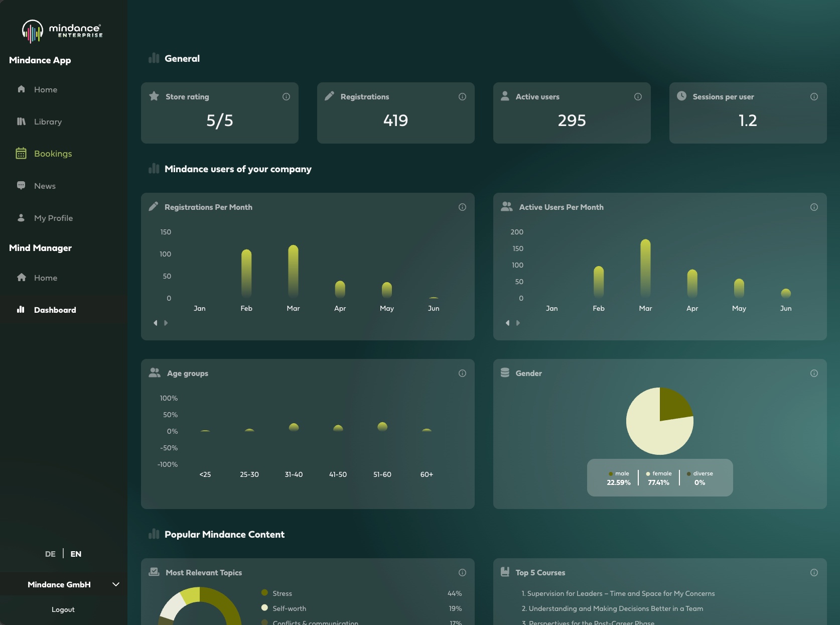Click the Store rating star icon
The image size is (840, 625).
(x=154, y=96)
